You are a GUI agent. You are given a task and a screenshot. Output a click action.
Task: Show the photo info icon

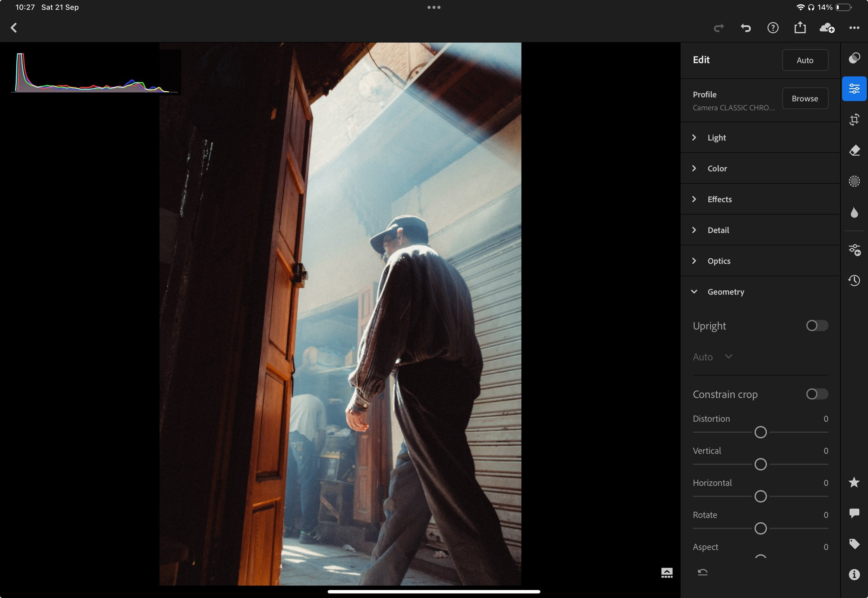pos(854,574)
